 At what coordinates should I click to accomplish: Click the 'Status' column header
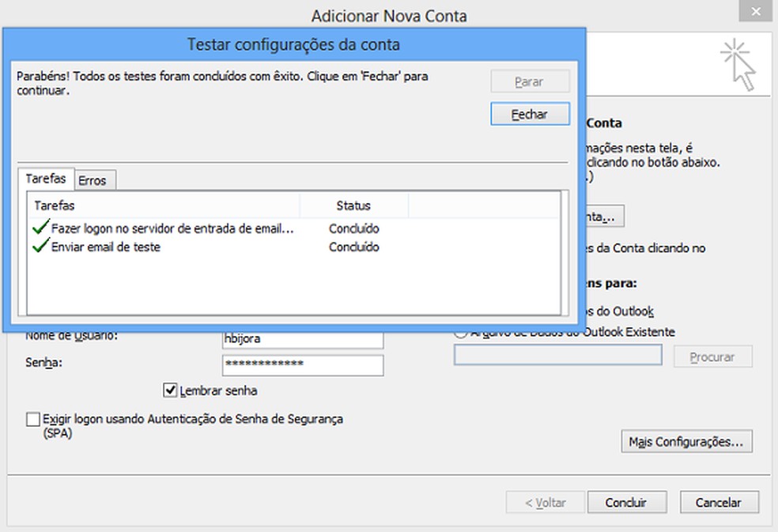coord(354,206)
